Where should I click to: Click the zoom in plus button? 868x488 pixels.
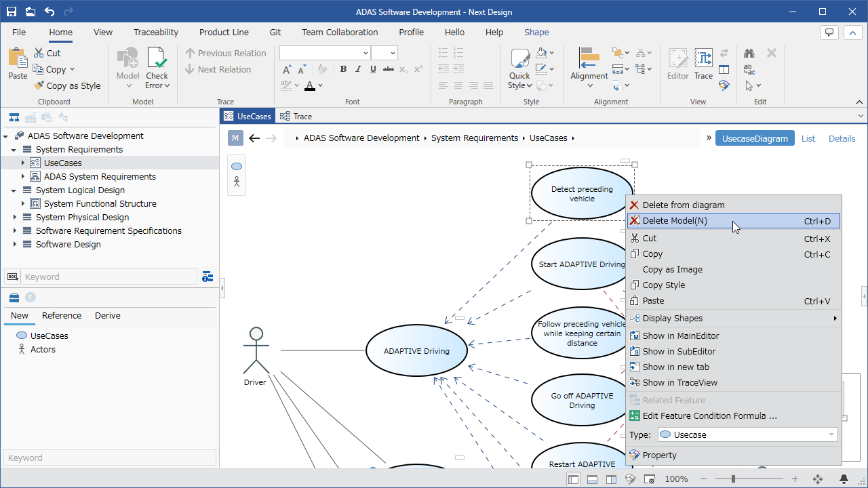(x=795, y=479)
